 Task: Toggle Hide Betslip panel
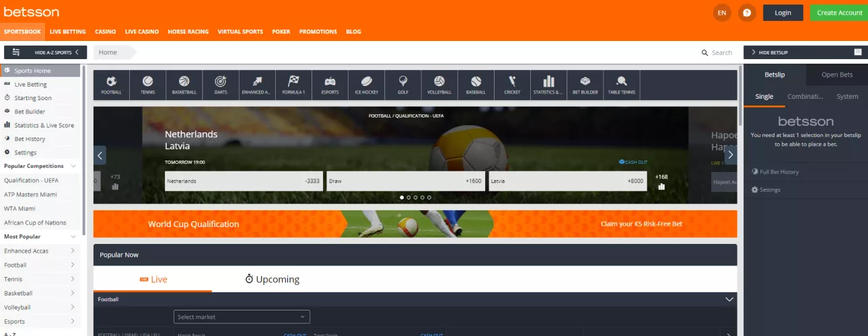tap(805, 52)
